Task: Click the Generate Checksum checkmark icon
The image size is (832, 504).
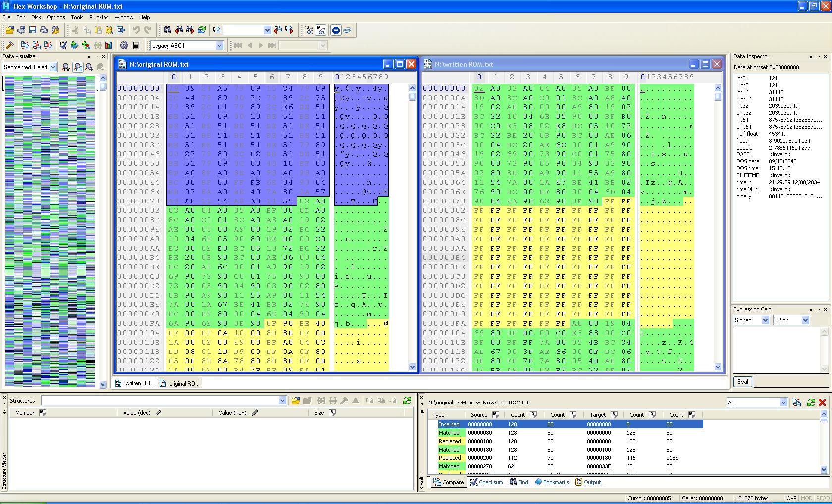Action: click(x=63, y=45)
